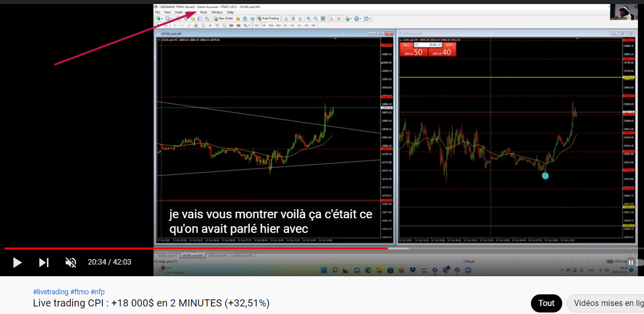Screen dimensions: 644x314
Task: Open the Insert menu in MetaTrader
Action: click(x=179, y=12)
